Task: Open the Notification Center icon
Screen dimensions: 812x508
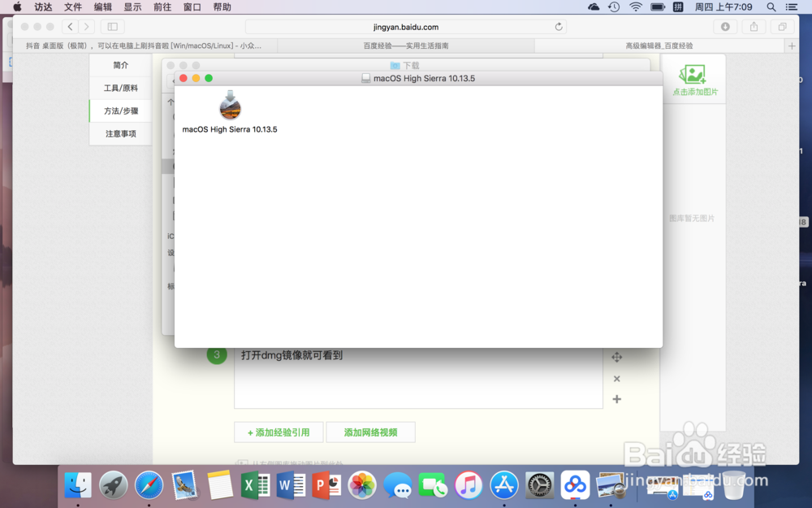Action: coord(791,7)
